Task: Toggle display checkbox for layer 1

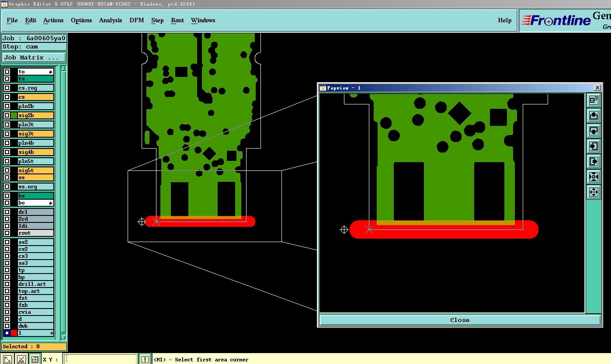Action: click(x=7, y=333)
